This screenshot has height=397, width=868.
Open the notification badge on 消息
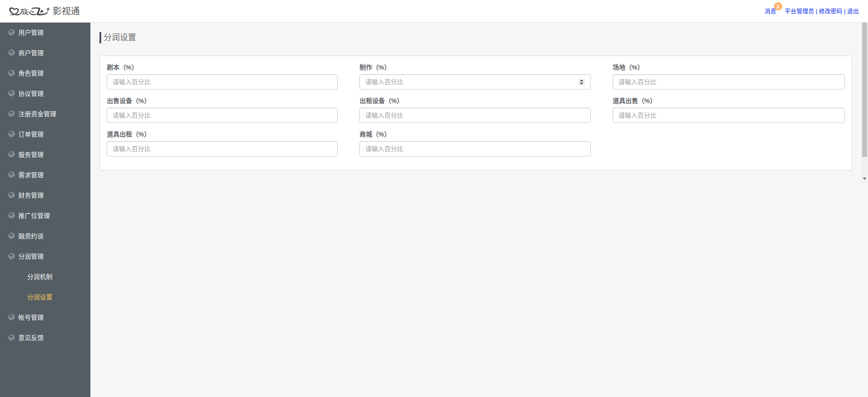pos(778,6)
